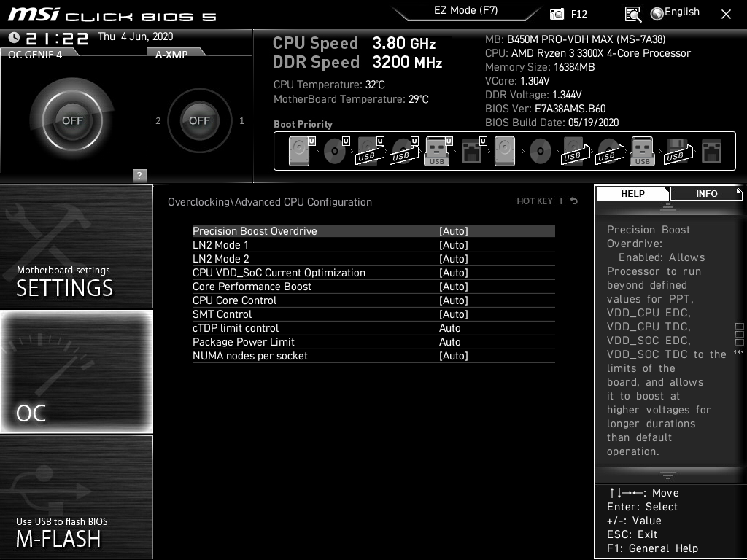Select first hard drive boot device with U badge
Image resolution: width=747 pixels, height=560 pixels.
pyautogui.click(x=301, y=151)
